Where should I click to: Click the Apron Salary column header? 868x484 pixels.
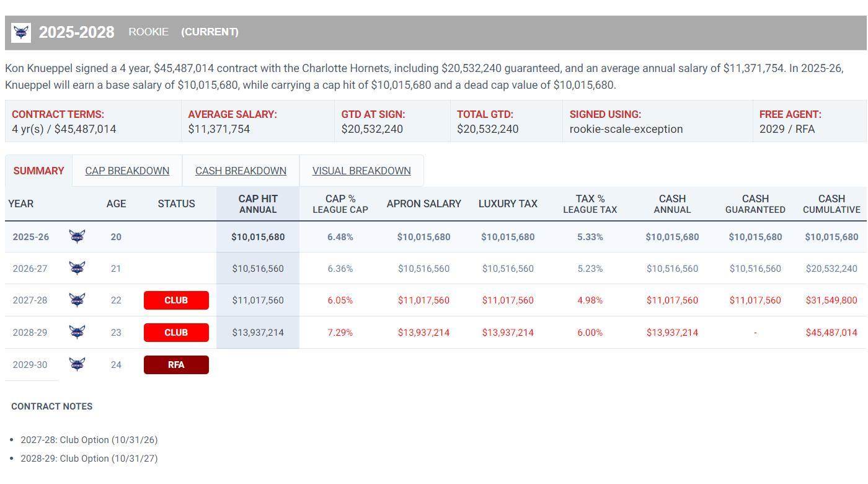pos(423,204)
